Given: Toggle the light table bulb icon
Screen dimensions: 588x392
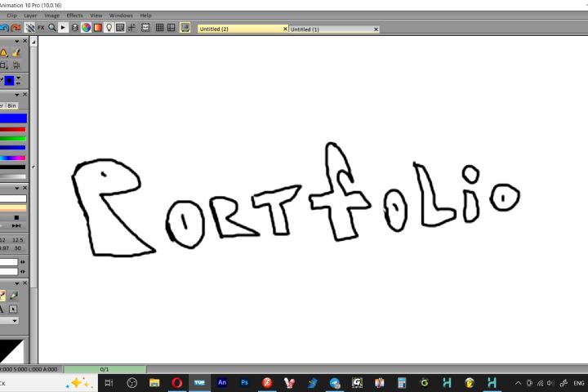Looking at the screenshot, I should coord(109,28).
